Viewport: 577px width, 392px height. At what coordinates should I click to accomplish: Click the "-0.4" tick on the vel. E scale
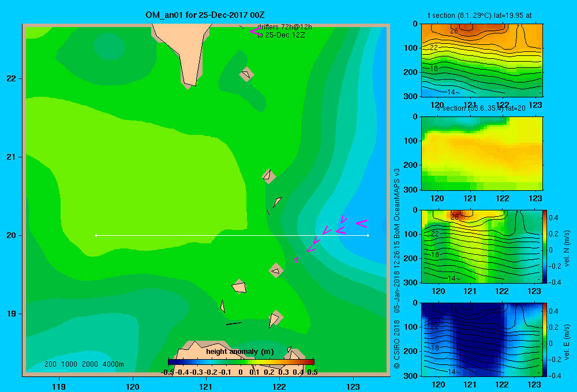(x=554, y=375)
